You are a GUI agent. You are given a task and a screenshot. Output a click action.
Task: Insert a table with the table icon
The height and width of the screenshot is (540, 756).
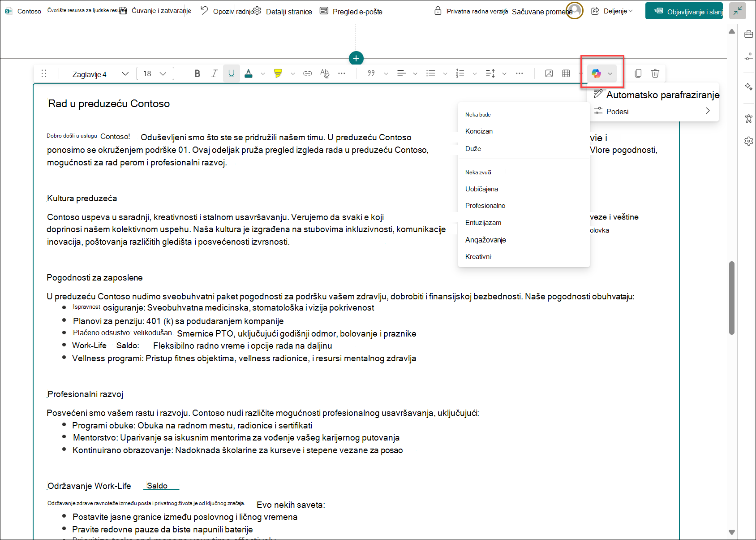pos(566,73)
